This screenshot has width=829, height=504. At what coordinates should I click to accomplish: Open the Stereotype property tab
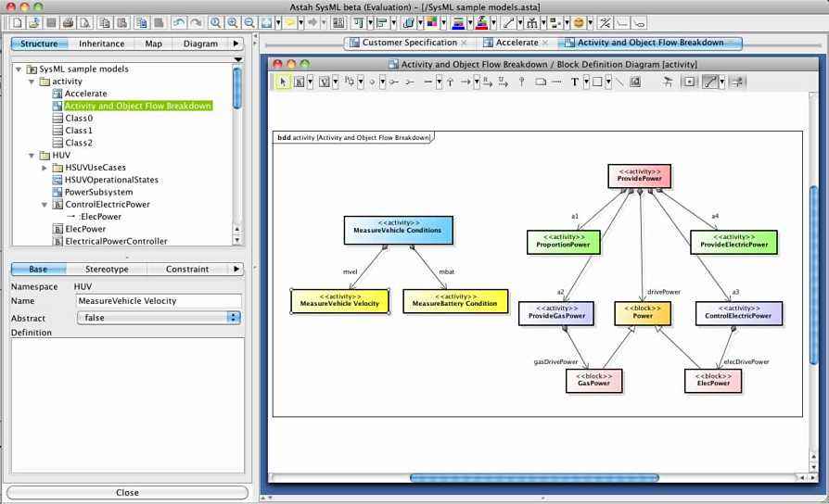tap(107, 270)
